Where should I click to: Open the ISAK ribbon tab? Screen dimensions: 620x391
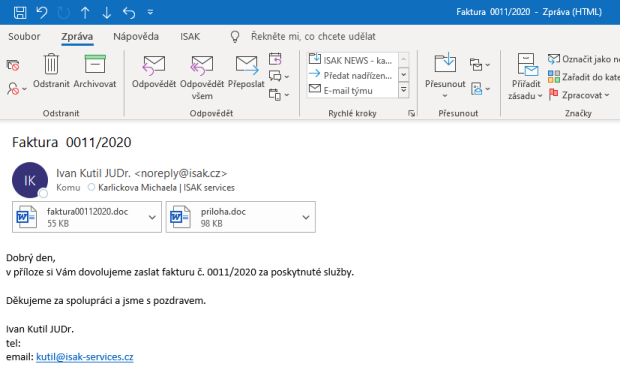tap(190, 36)
